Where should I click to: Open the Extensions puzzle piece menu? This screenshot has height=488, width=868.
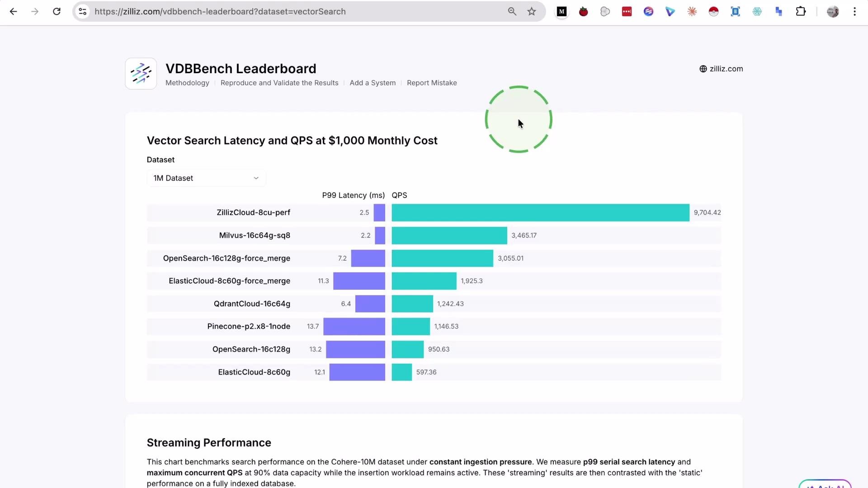click(x=801, y=12)
